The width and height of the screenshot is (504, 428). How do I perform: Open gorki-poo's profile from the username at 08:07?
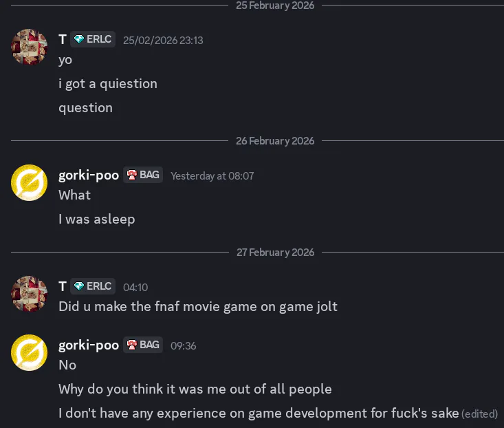point(89,175)
